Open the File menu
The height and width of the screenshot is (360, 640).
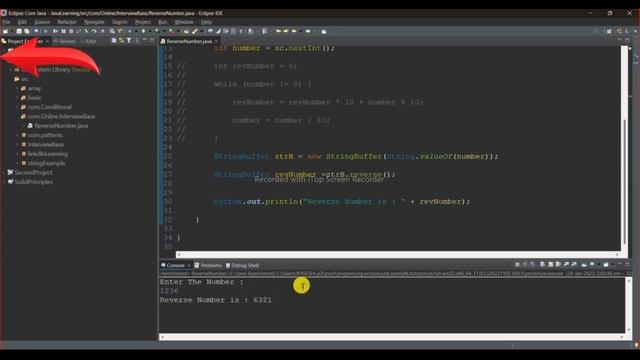pos(6,22)
